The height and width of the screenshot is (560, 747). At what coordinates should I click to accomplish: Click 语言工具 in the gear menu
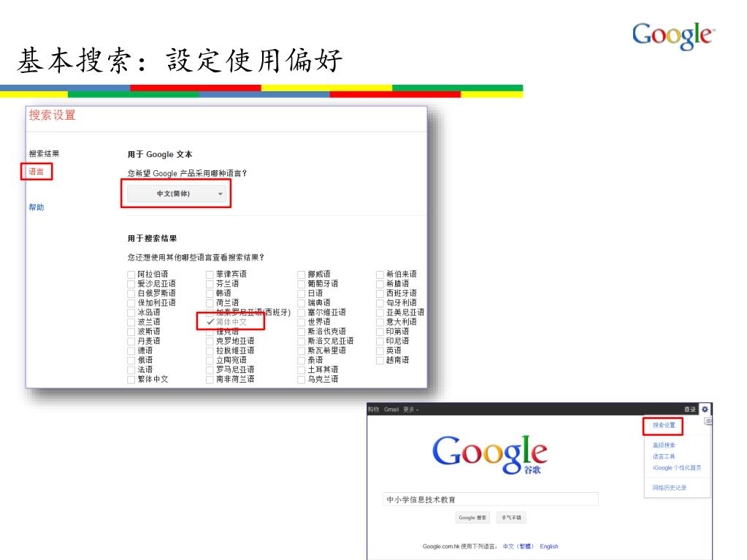point(664,456)
